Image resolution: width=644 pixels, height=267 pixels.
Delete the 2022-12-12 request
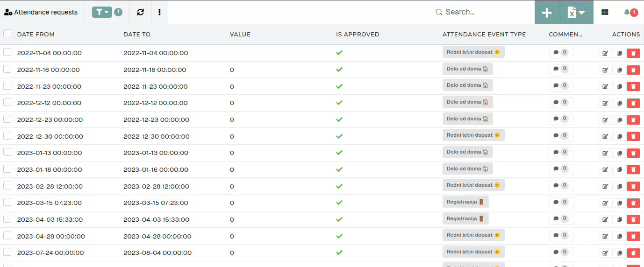pos(633,103)
